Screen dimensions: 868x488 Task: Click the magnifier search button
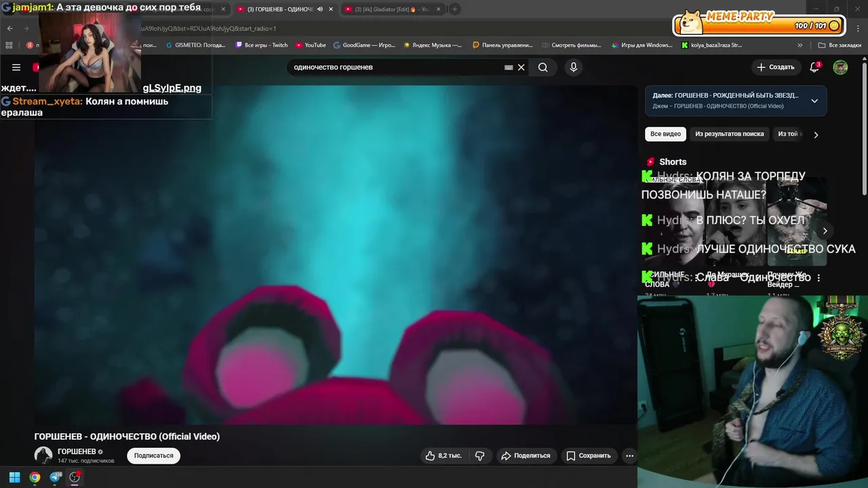click(x=542, y=67)
